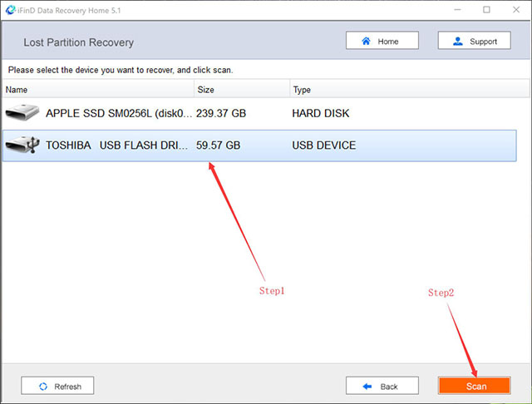Minimize the iFinD Data Recovery window
The height and width of the screenshot is (404, 532).
pos(457,10)
